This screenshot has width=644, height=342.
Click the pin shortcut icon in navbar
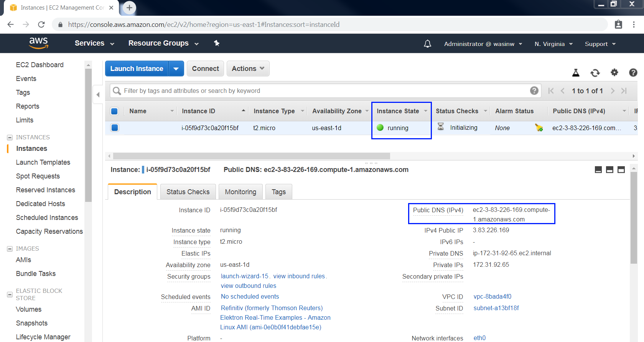click(217, 43)
